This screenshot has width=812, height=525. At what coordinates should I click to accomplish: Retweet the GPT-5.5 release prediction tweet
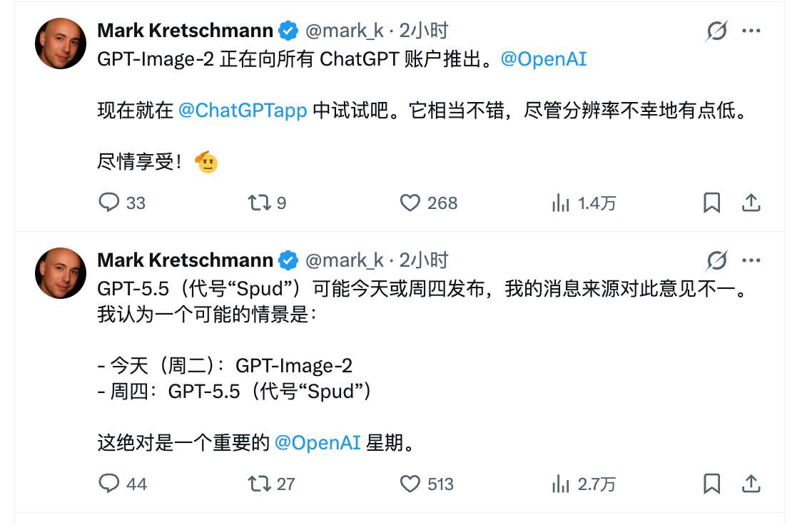pos(257,484)
